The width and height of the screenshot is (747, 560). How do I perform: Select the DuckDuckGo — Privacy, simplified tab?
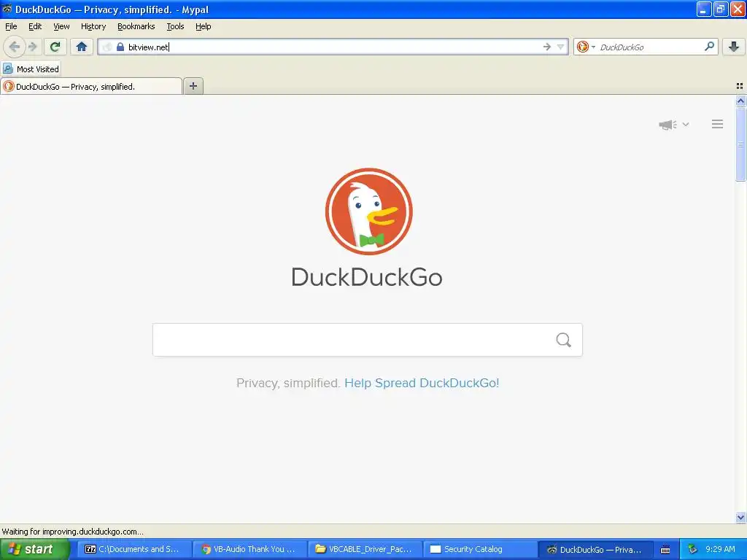click(91, 86)
